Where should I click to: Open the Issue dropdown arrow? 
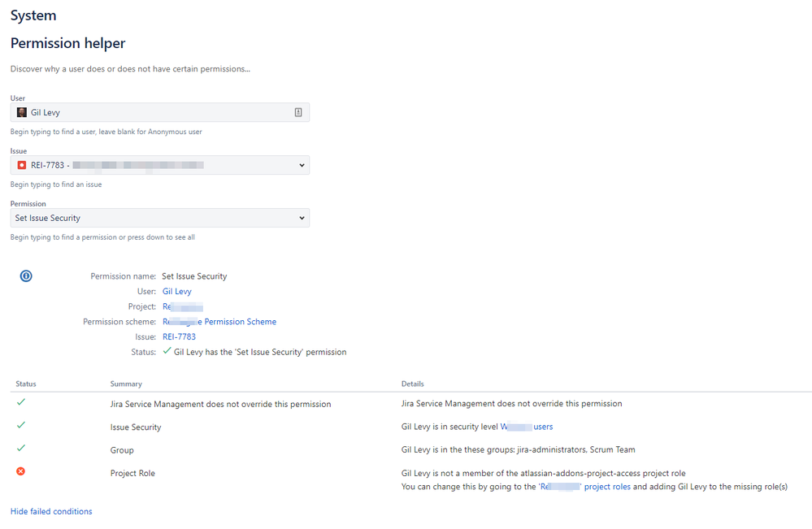click(x=302, y=165)
